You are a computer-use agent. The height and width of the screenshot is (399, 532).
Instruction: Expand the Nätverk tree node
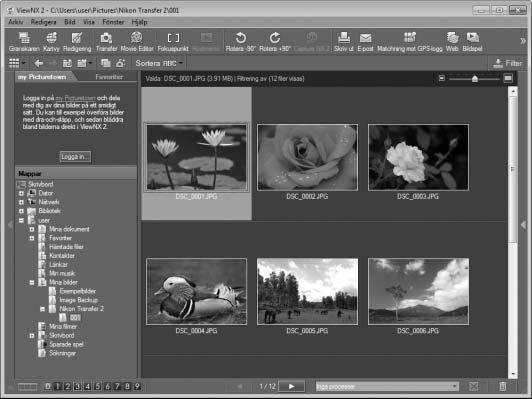[x=21, y=202]
